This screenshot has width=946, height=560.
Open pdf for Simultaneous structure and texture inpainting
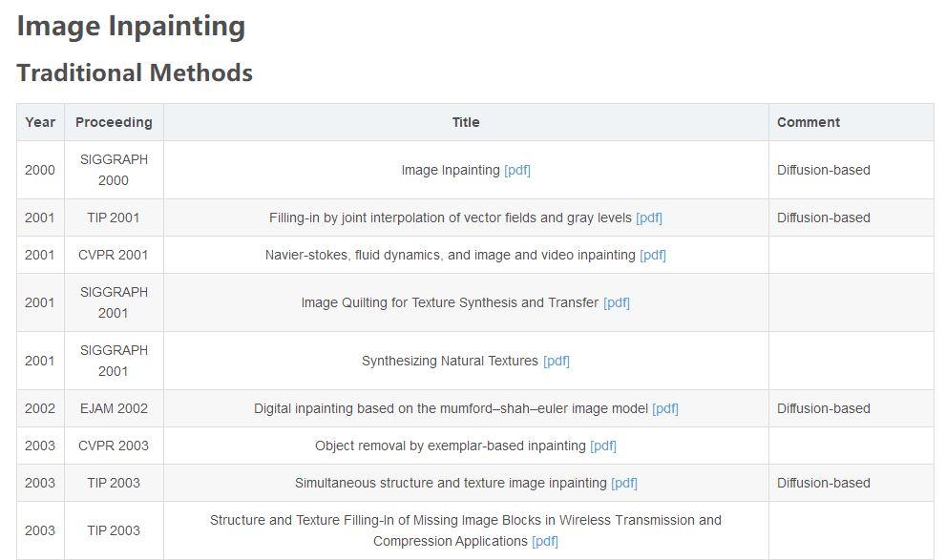coord(624,483)
